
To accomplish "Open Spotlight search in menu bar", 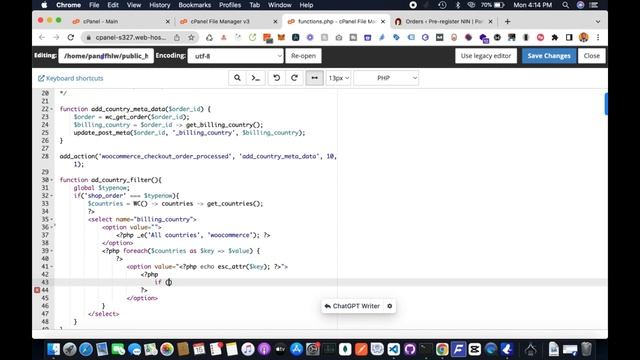I will point(565,5).
